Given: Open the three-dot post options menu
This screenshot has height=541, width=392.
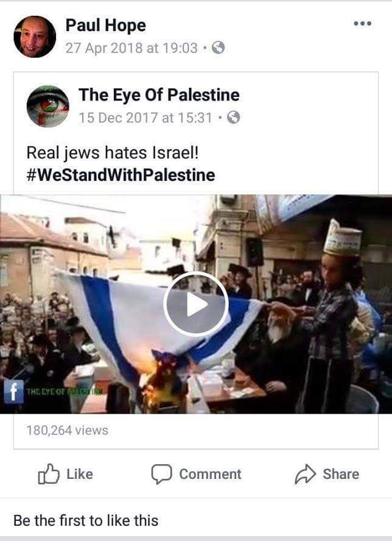Looking at the screenshot, I should [x=362, y=24].
